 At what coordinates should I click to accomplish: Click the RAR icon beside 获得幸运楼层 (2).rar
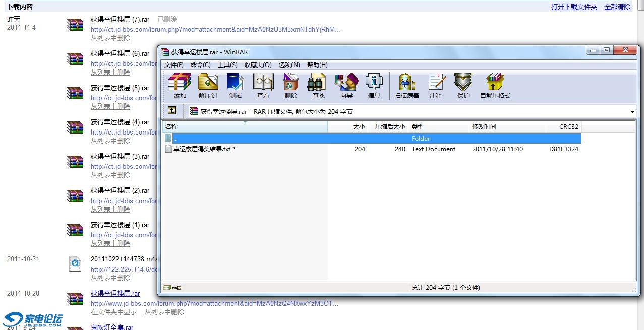(x=75, y=195)
